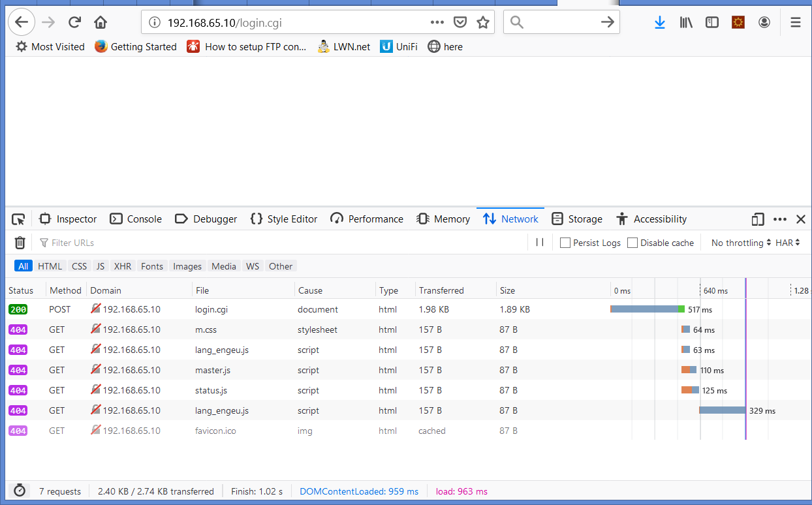Click the search bar magnifier icon
The width and height of the screenshot is (812, 505).
[517, 22]
